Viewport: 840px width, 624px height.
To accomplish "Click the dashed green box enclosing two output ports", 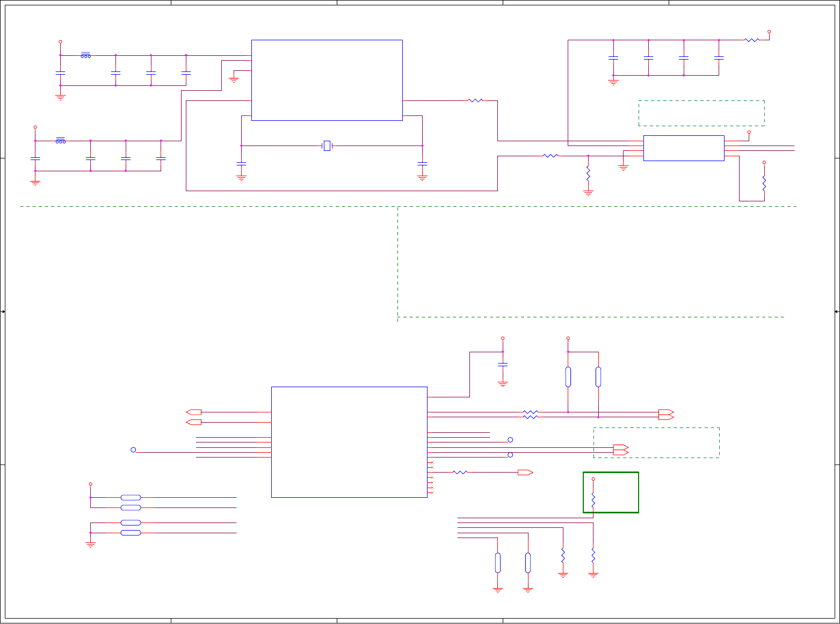I will click(656, 442).
